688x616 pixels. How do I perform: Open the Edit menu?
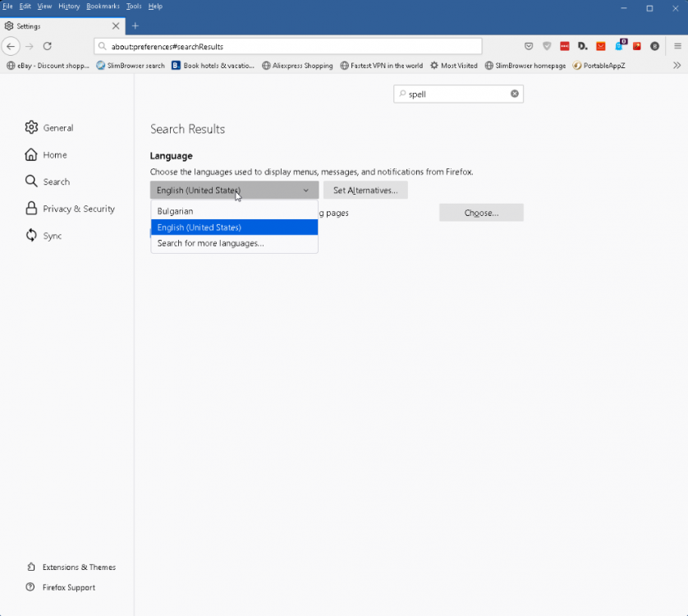tap(25, 6)
